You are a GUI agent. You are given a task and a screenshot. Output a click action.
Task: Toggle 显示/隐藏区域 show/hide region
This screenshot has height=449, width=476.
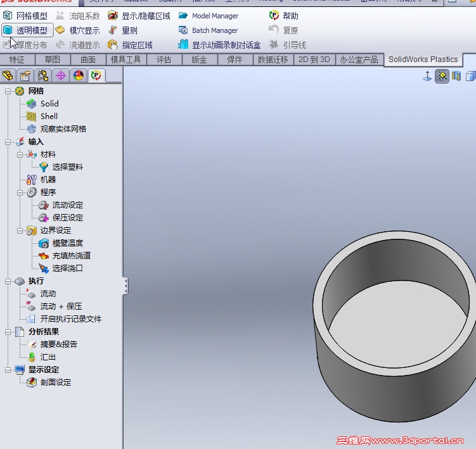(x=139, y=16)
